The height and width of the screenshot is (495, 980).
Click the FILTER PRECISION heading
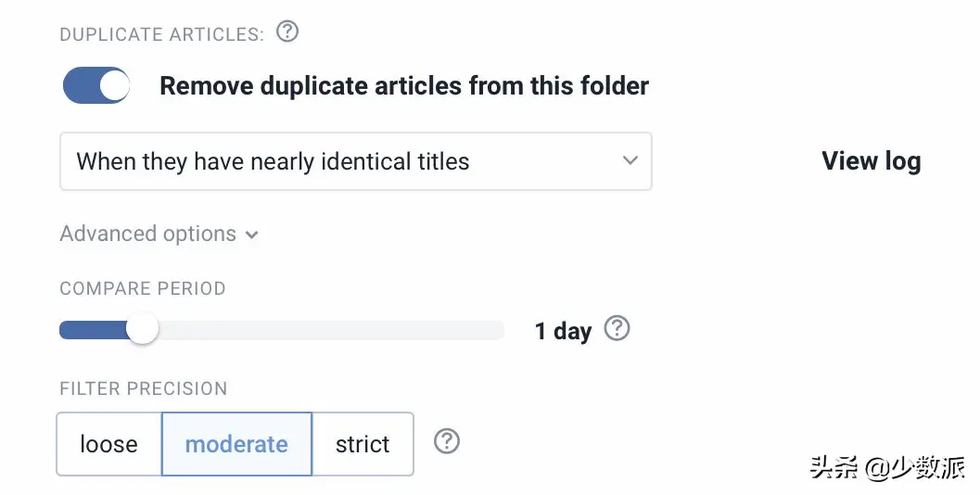pyautogui.click(x=144, y=388)
